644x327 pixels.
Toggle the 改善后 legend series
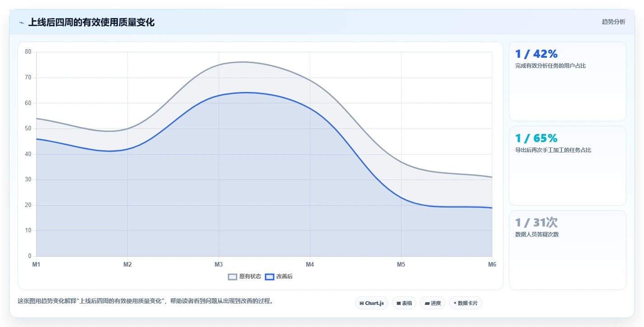pos(279,276)
